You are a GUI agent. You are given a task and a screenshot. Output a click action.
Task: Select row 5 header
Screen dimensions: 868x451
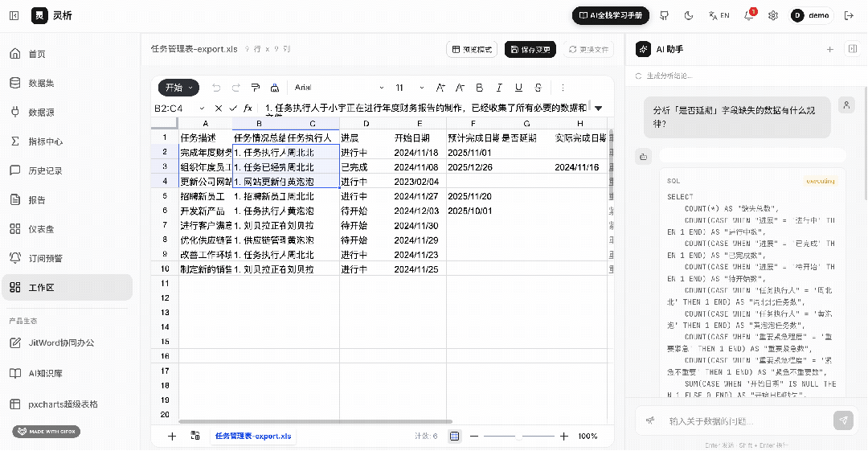tap(165, 196)
